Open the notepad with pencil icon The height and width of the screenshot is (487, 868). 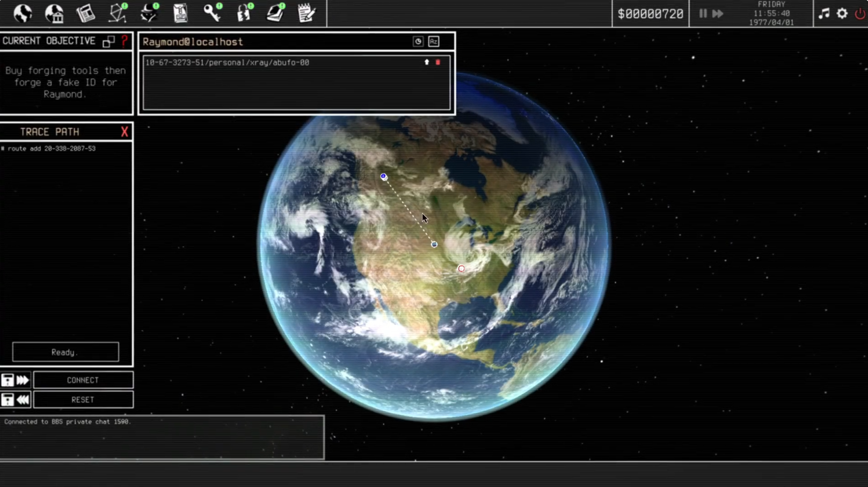pyautogui.click(x=306, y=13)
